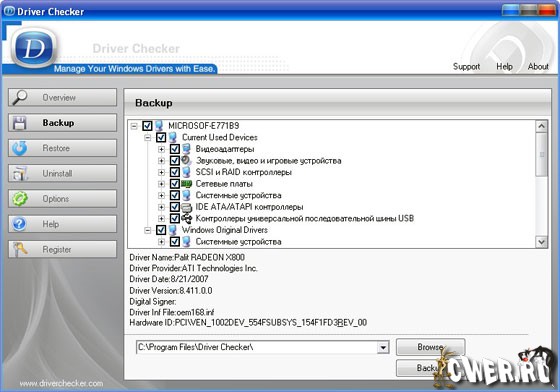This screenshot has height=392, width=560.
Task: Click the Driver Checker D logo
Action: tap(34, 48)
